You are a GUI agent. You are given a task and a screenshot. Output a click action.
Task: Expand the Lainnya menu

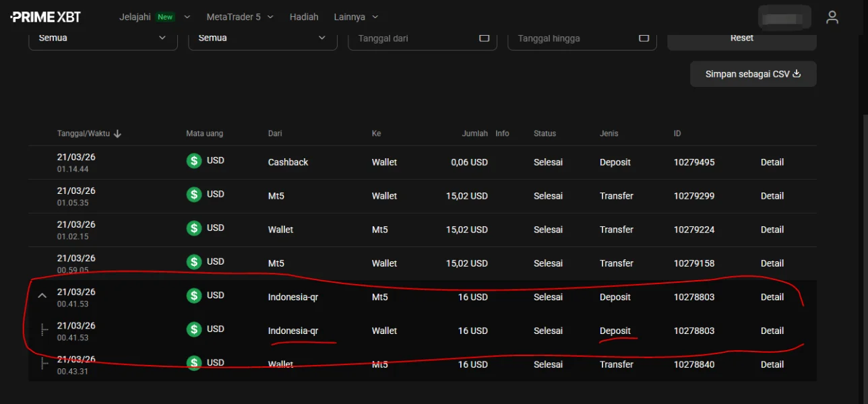(356, 17)
